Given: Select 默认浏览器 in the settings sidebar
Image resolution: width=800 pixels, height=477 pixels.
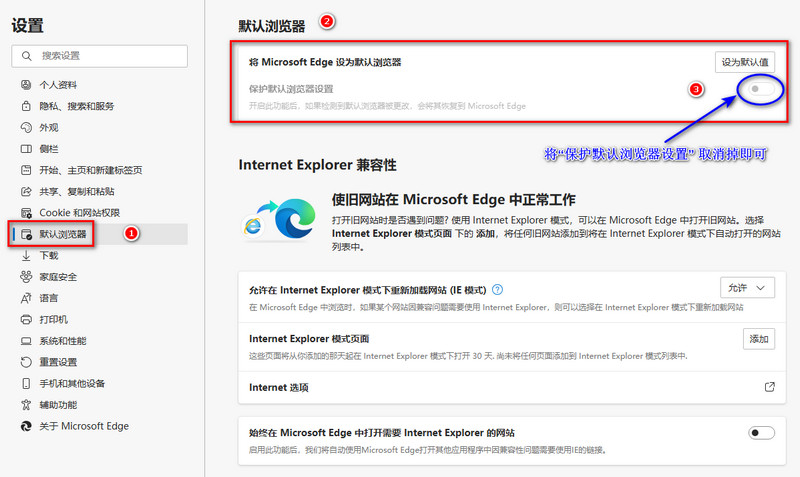Looking at the screenshot, I should (62, 234).
